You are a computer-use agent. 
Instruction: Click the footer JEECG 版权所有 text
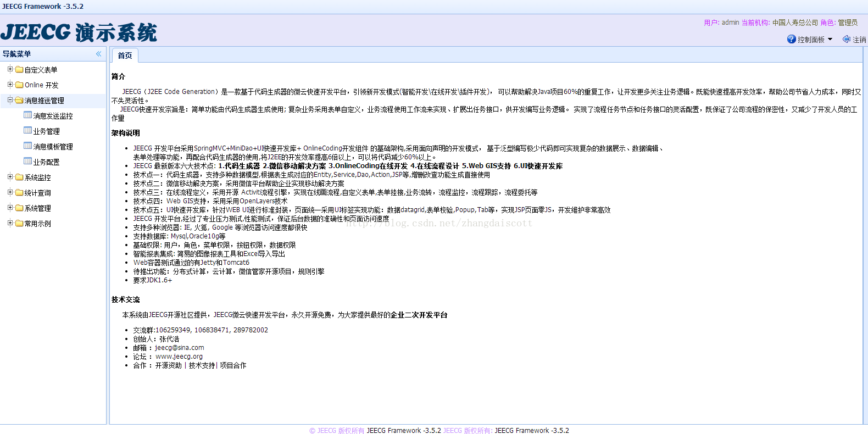coord(337,431)
